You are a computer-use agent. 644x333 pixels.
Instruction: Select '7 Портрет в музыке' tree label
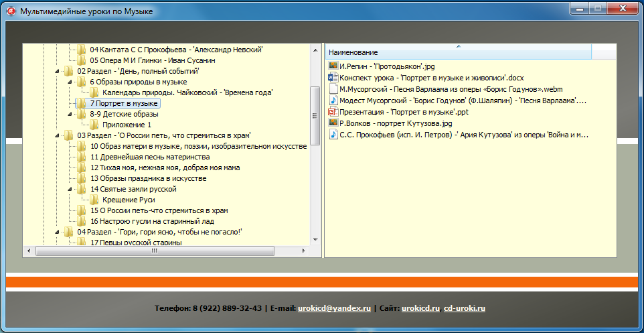pos(124,103)
